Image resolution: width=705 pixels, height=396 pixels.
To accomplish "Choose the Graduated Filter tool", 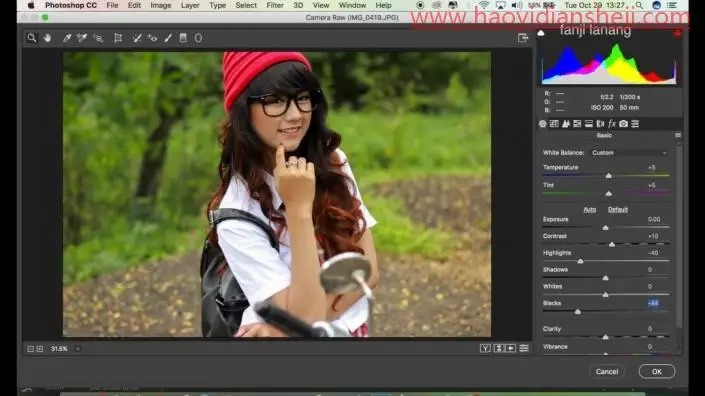I will pos(183,38).
